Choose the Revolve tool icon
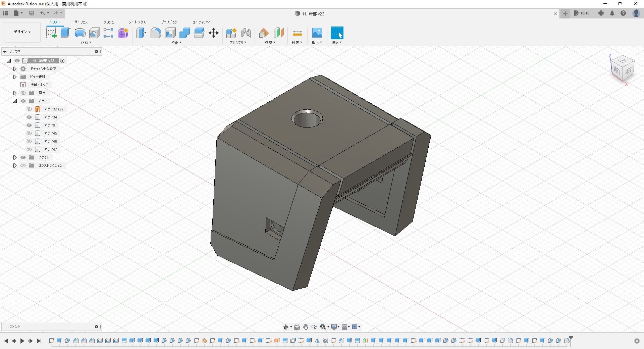644x349 pixels. pos(80,33)
